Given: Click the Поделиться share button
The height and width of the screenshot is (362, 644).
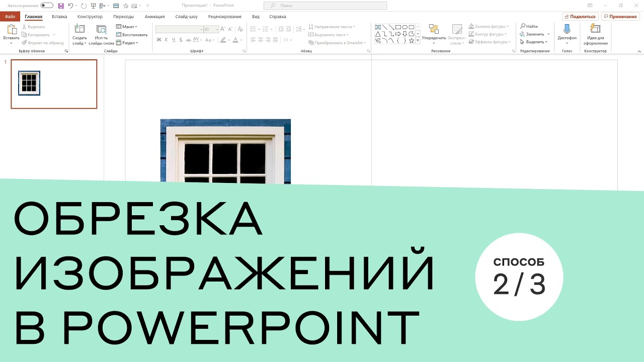Looking at the screenshot, I should pyautogui.click(x=580, y=17).
